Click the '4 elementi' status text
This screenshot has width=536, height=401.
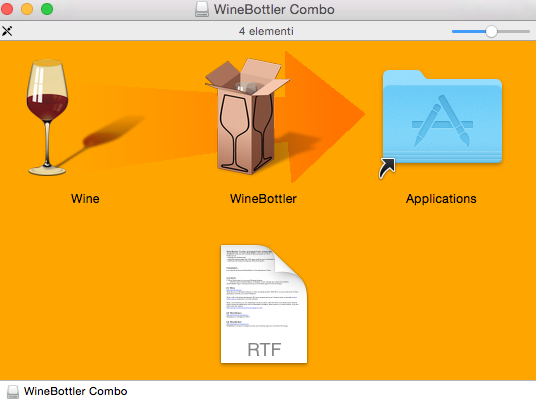coord(266,31)
